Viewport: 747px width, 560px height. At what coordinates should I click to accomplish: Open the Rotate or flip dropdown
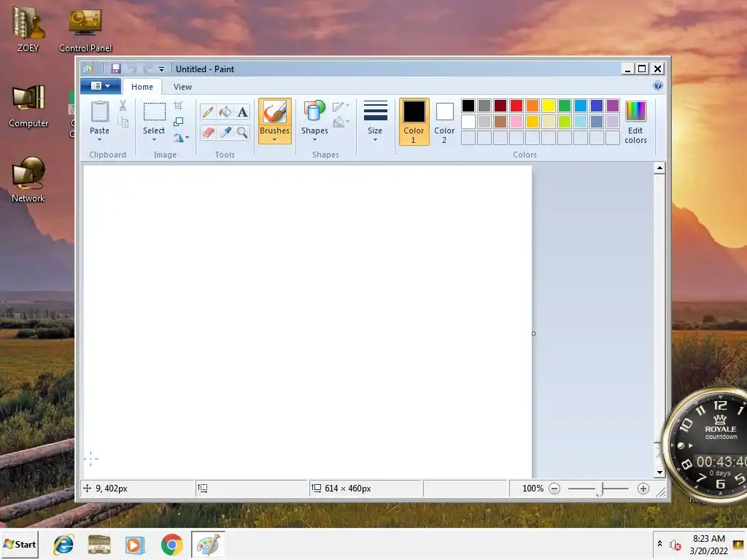click(x=181, y=138)
